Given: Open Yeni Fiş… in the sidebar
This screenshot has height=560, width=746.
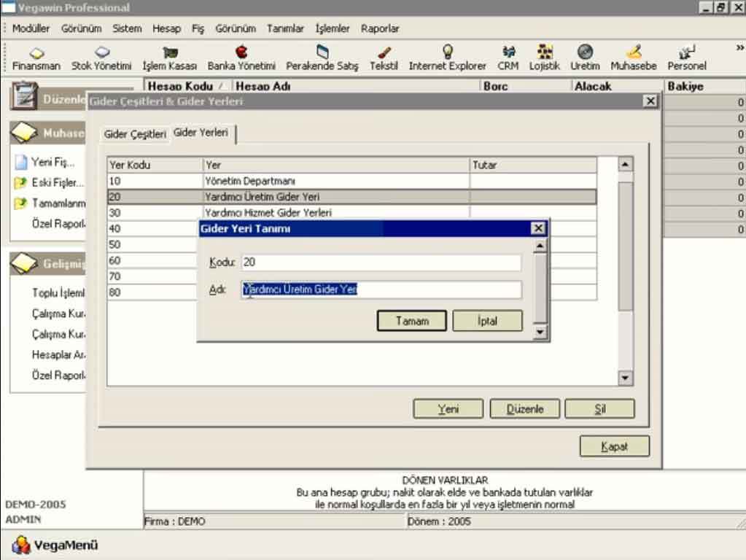Looking at the screenshot, I should pos(53,163).
